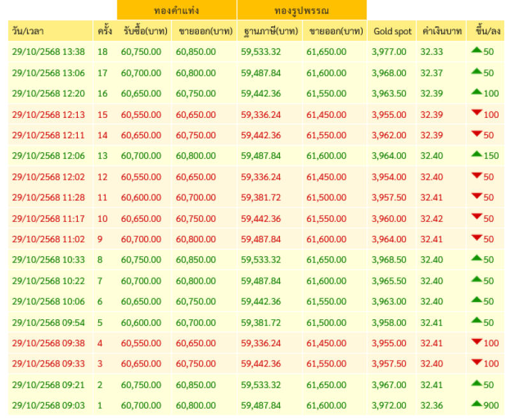Click the ครั้ง column header
The height and width of the screenshot is (420, 510).
(x=105, y=31)
